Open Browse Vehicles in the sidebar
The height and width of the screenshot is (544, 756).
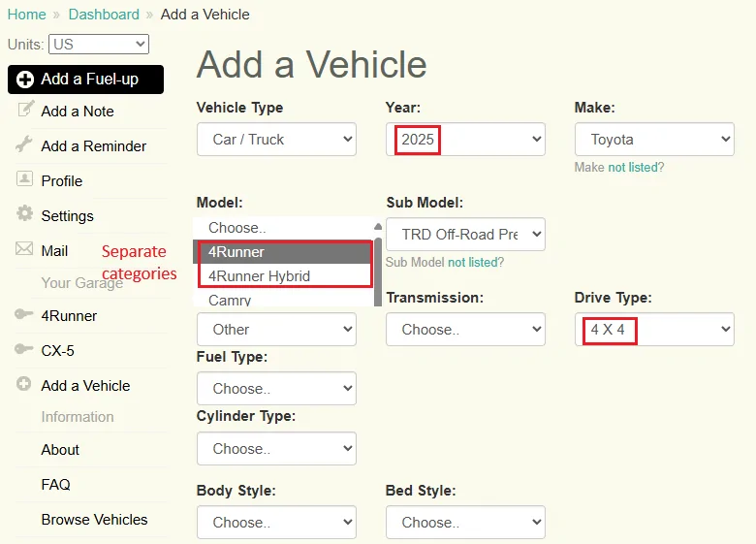(94, 520)
